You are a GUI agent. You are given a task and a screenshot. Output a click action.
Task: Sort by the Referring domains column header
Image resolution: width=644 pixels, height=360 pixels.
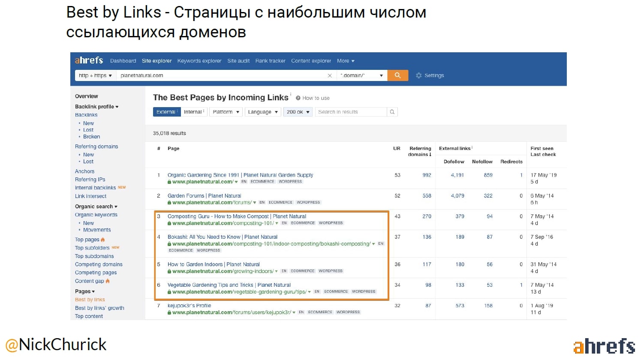(x=420, y=151)
